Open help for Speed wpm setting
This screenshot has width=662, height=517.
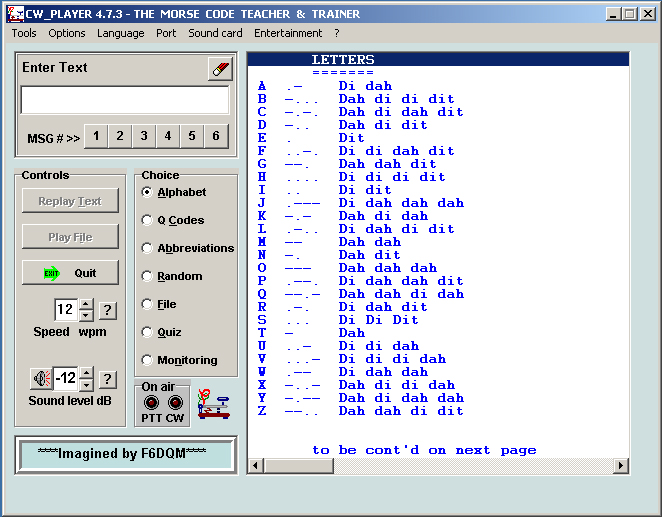pos(108,310)
